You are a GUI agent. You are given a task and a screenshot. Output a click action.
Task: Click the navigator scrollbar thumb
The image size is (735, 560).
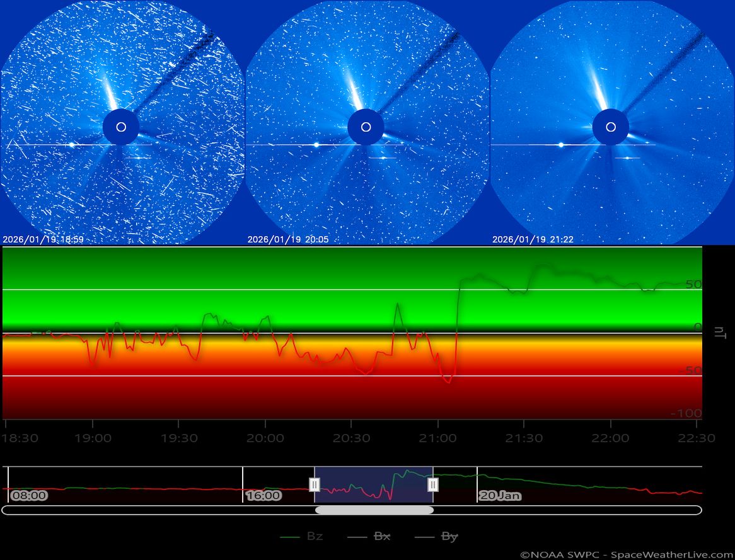(374, 510)
